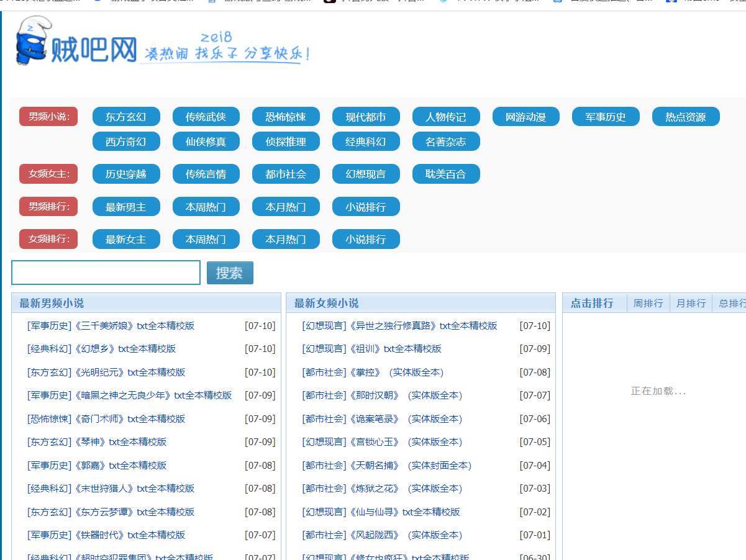Open the 历史穿越 female category
This screenshot has height=560, width=746.
coord(126,174)
